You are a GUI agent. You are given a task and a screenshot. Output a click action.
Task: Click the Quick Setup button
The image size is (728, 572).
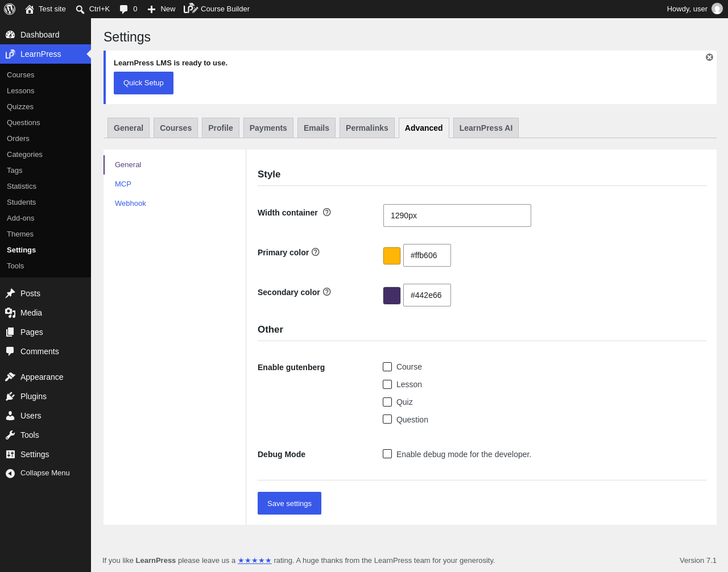pyautogui.click(x=143, y=83)
